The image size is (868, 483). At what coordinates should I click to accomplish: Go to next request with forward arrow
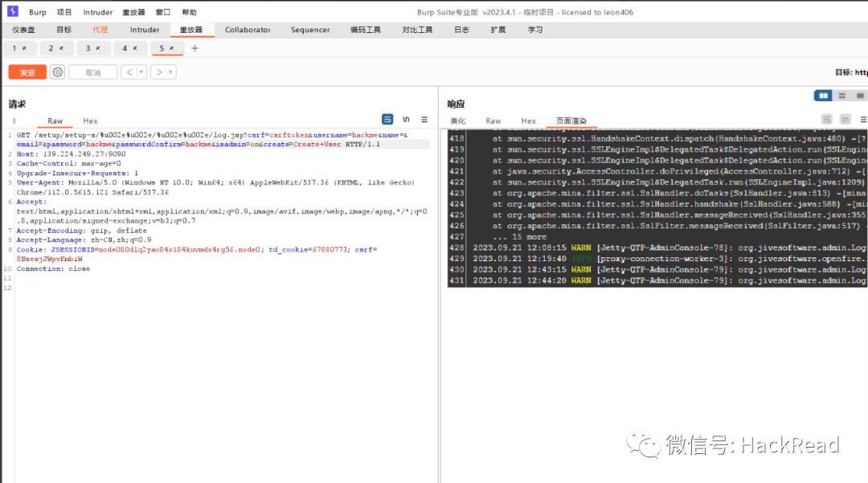(x=159, y=72)
